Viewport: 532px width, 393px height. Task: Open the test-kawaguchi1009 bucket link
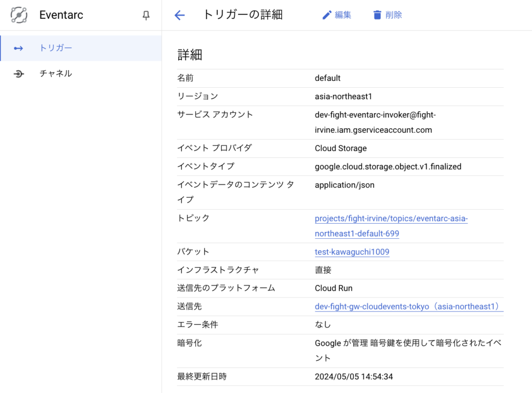(x=352, y=252)
